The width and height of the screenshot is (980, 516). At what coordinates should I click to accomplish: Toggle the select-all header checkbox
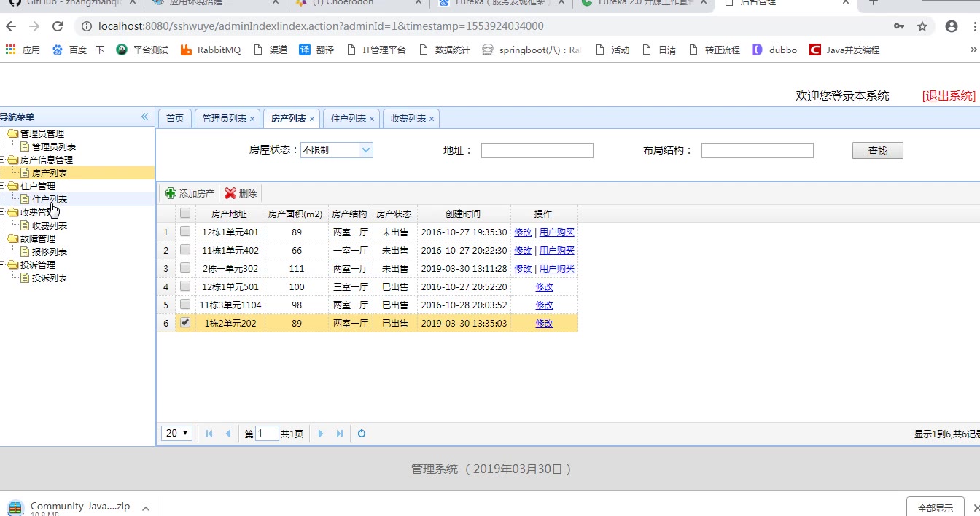[185, 214]
